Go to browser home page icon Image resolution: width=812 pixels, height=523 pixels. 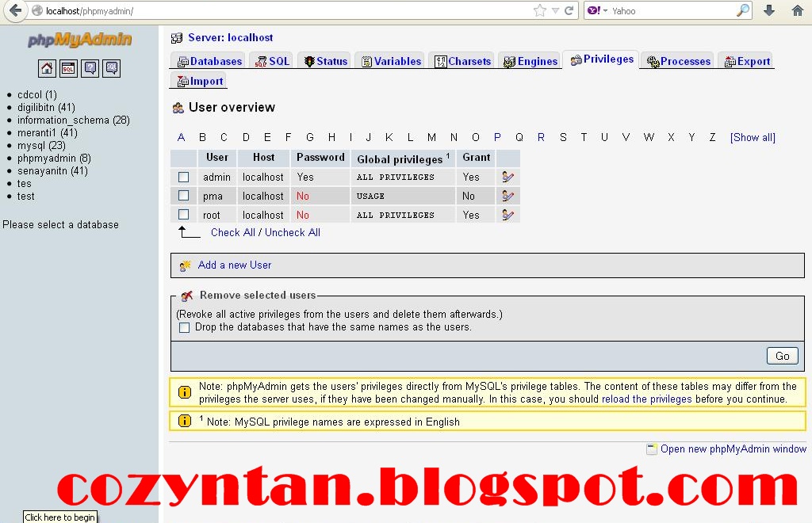pyautogui.click(x=798, y=10)
